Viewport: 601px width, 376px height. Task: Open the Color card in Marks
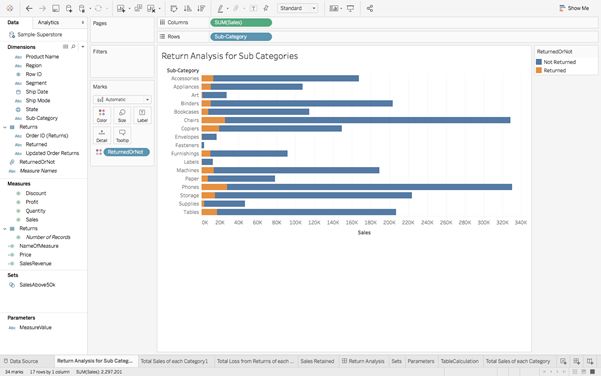click(x=102, y=115)
